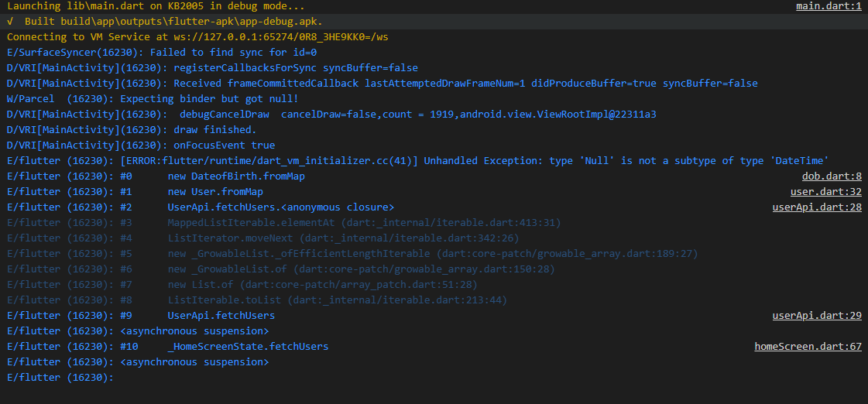Click the '#8 ListIterable.toList' stack frame

(x=257, y=300)
